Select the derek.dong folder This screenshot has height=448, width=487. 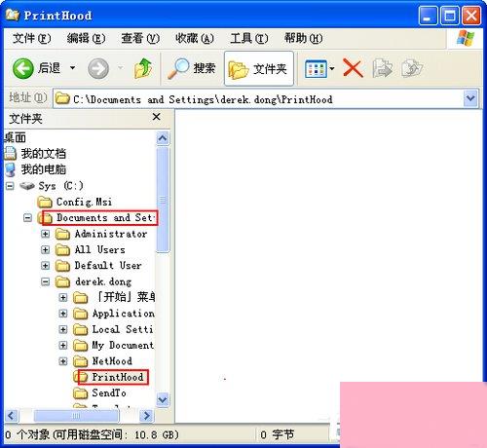click(103, 281)
